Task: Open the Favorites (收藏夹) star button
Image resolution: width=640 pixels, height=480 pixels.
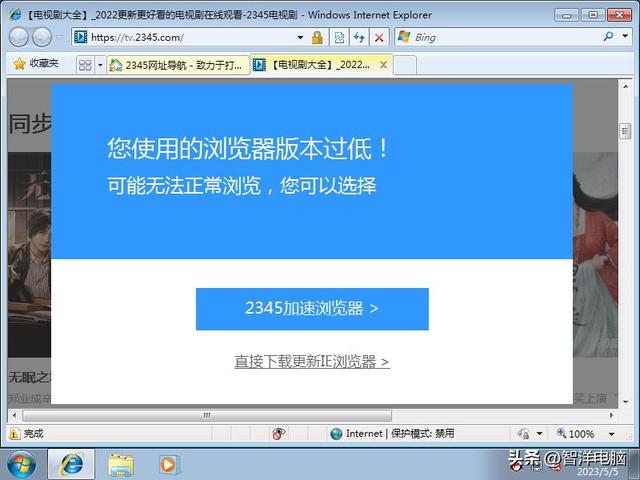Action: pyautogui.click(x=36, y=64)
